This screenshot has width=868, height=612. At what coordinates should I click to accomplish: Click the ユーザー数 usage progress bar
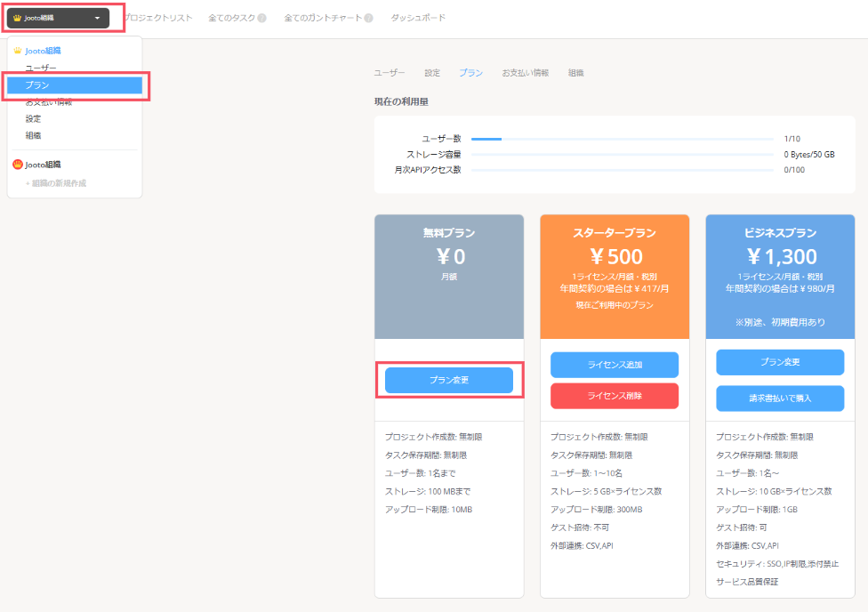click(x=623, y=139)
